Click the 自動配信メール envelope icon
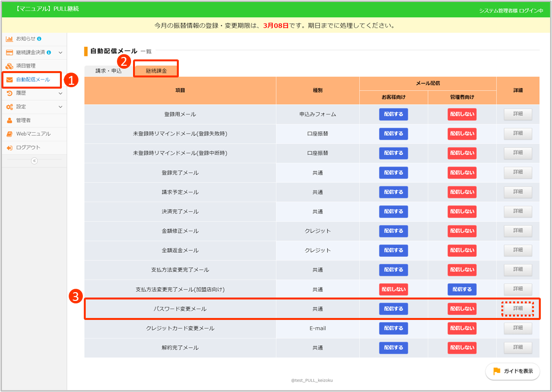Viewport: 552px width, 392px height. (x=9, y=79)
